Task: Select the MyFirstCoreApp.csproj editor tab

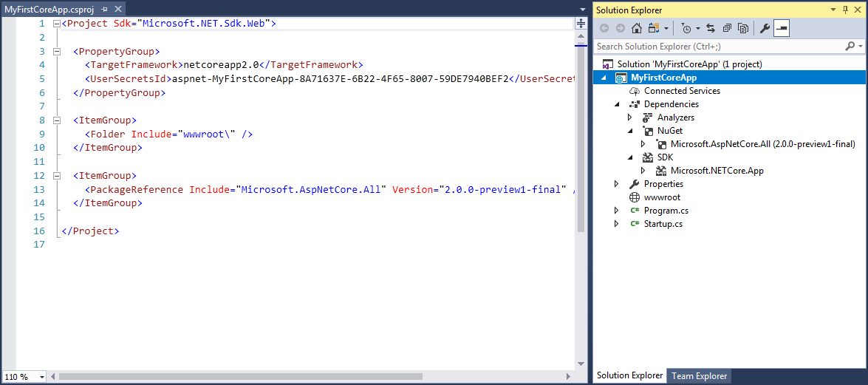Action: point(50,10)
